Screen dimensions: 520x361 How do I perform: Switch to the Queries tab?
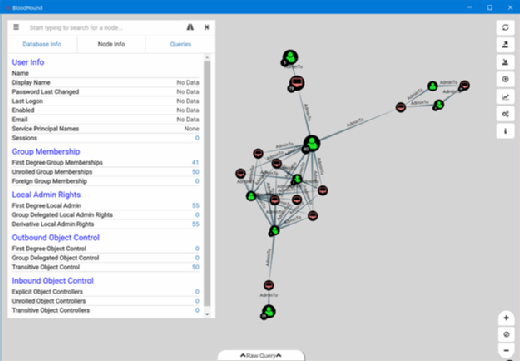pyautogui.click(x=180, y=44)
